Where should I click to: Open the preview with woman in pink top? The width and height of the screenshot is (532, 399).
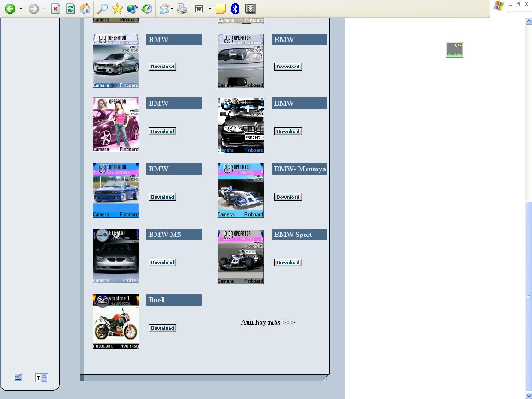click(x=116, y=125)
